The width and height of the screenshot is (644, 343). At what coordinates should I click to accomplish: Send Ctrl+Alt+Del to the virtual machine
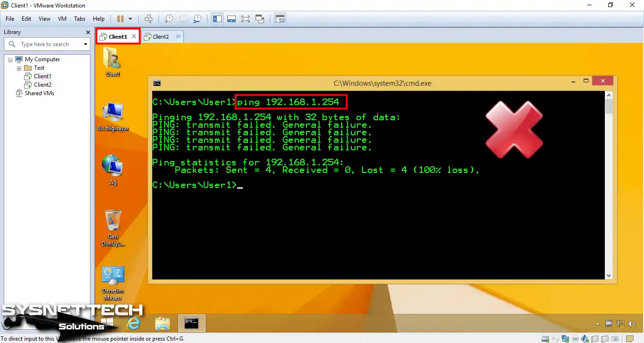[x=149, y=18]
